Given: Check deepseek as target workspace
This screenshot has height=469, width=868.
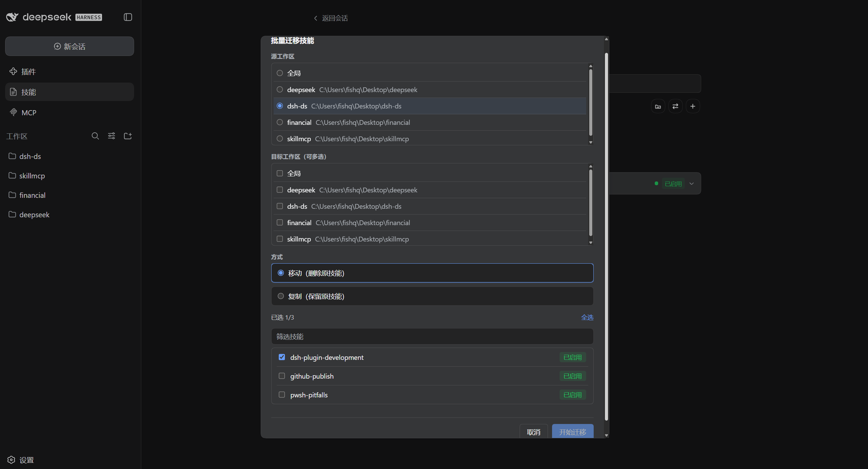Looking at the screenshot, I should coord(430,190).
